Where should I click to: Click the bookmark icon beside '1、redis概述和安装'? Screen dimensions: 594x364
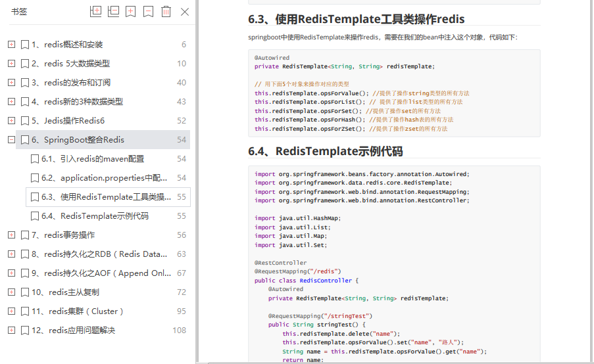(x=24, y=45)
